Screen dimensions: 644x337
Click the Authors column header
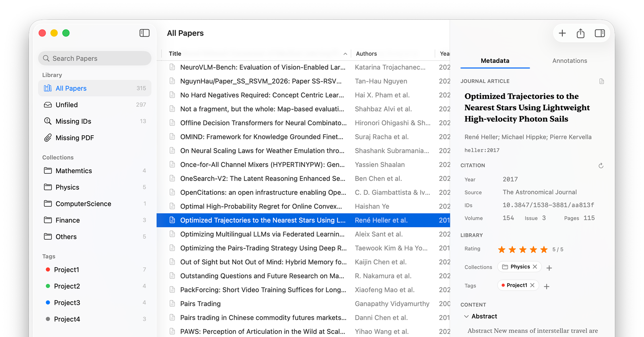pos(366,53)
